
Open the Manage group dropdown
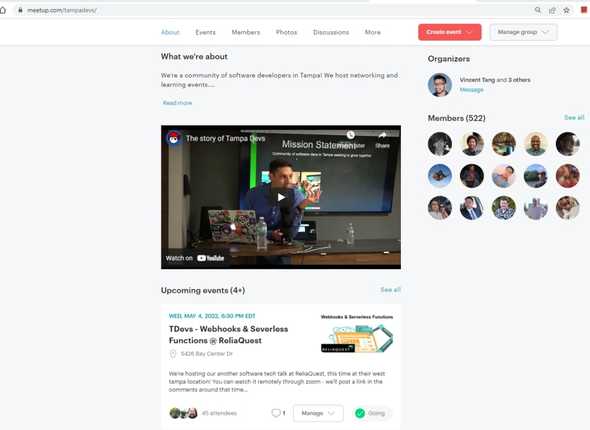point(523,32)
